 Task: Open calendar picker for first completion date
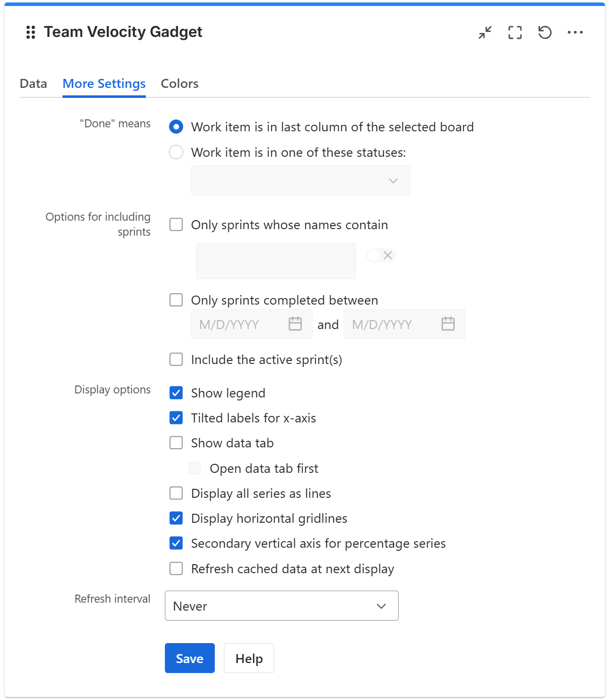point(295,324)
